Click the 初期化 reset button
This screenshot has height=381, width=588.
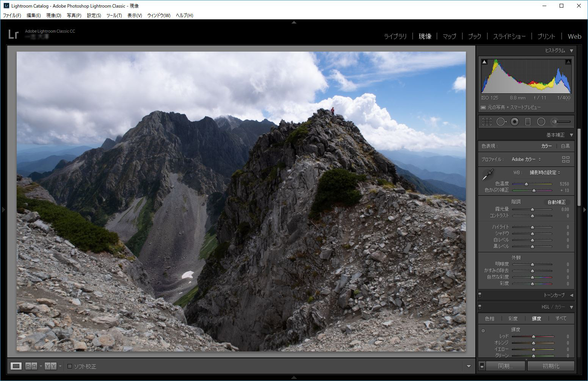[551, 366]
